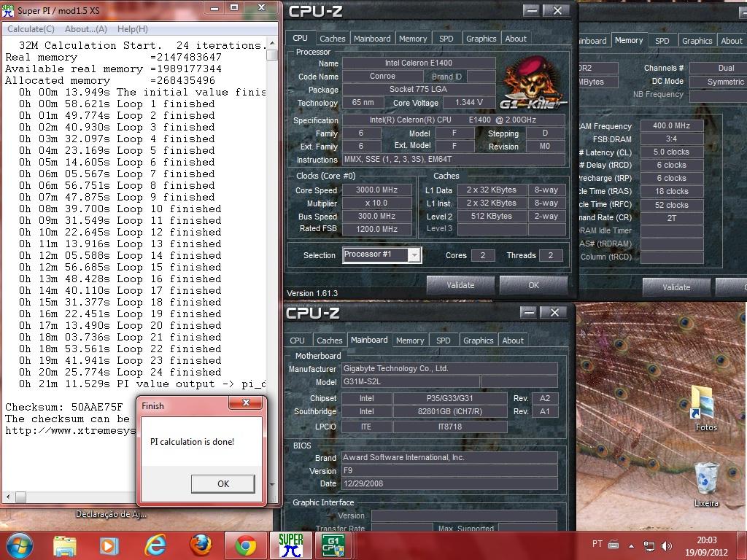Open the network tray icon
The image size is (747, 560).
point(649,545)
